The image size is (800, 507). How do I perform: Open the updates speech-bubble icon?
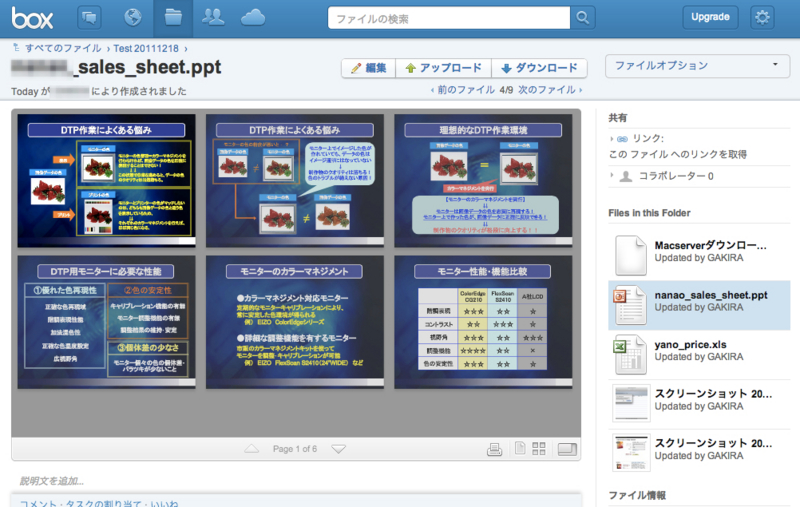89,18
